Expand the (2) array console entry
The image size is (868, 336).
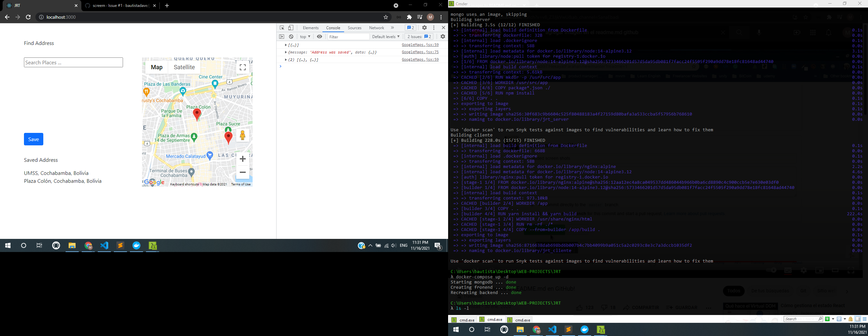point(286,60)
